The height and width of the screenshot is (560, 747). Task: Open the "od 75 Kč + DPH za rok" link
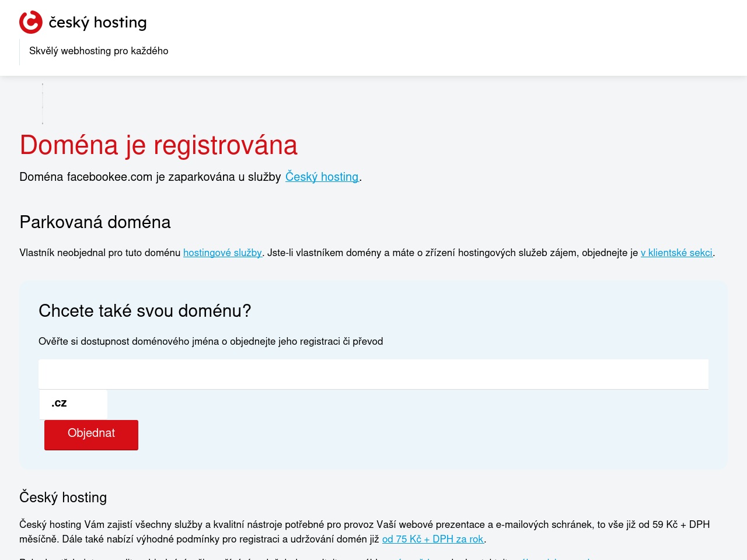(x=432, y=539)
